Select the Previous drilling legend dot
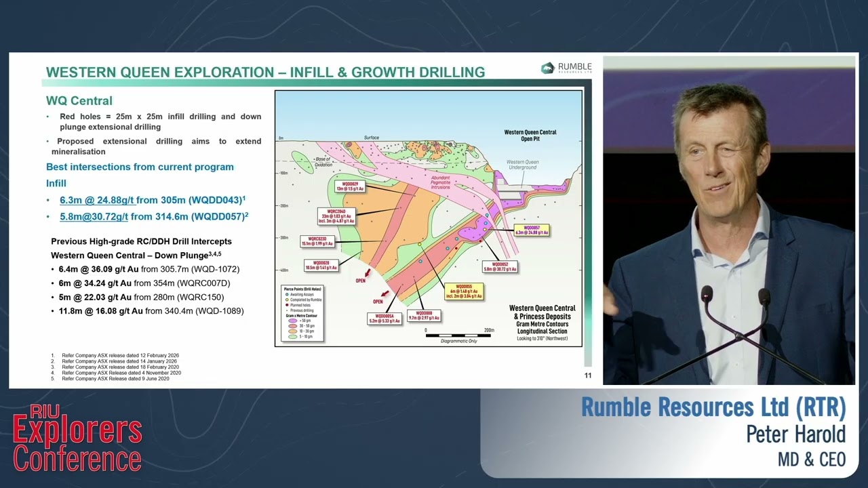The width and height of the screenshot is (868, 488). [287, 310]
